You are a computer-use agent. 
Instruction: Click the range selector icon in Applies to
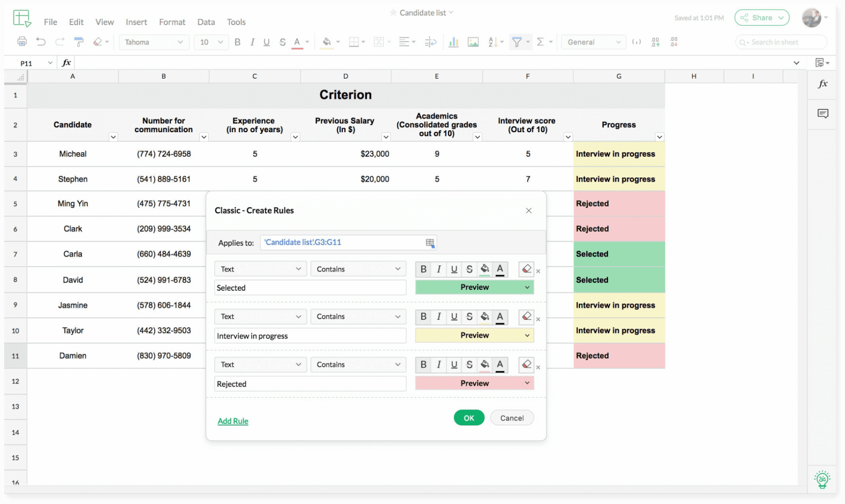[430, 243]
